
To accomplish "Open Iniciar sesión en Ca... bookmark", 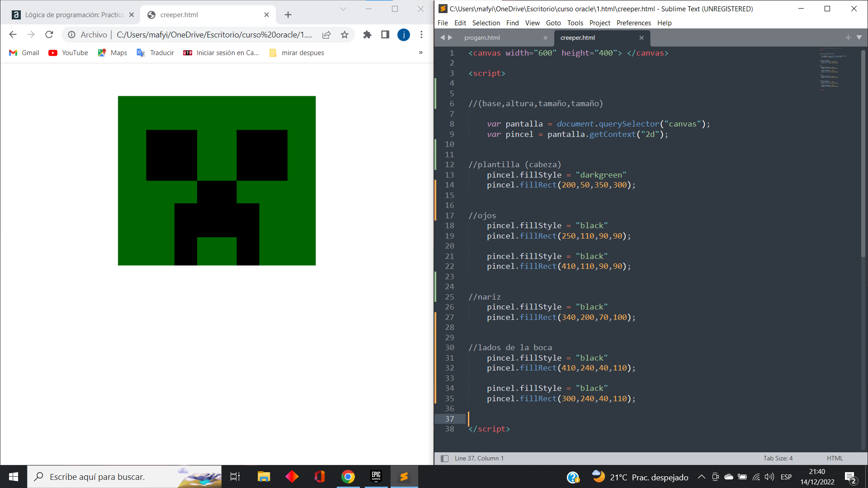I will coord(221,53).
